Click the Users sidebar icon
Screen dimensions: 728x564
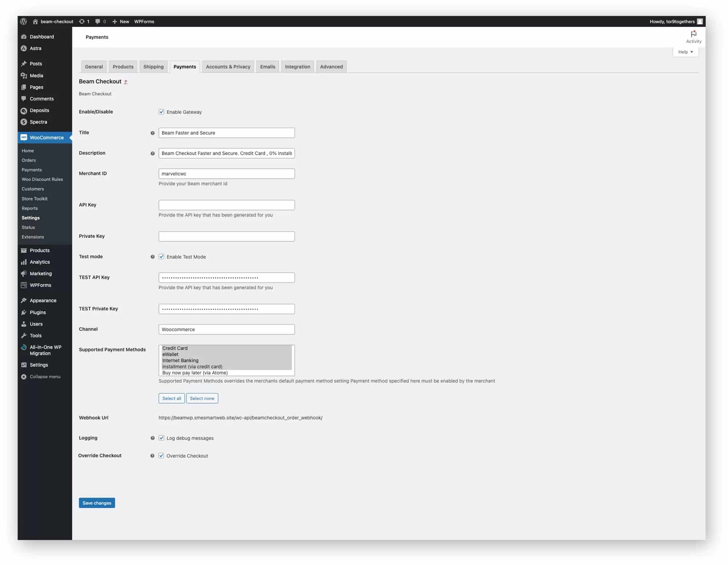[24, 324]
